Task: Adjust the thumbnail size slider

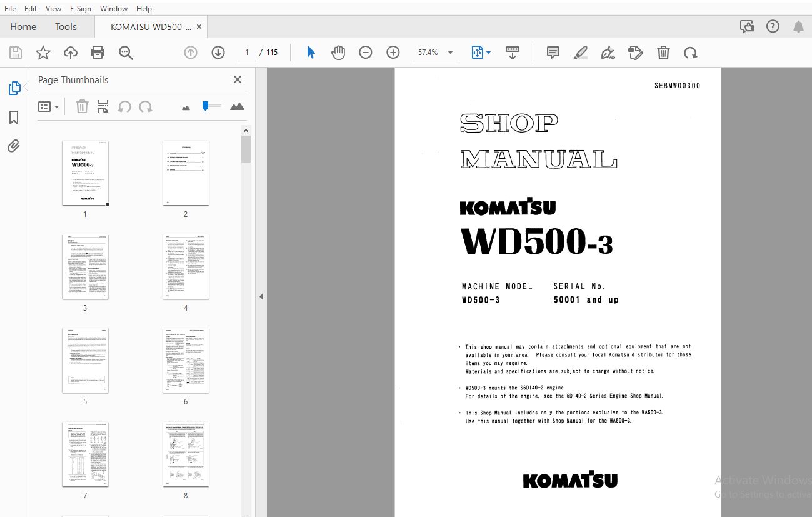Action: 205,106
